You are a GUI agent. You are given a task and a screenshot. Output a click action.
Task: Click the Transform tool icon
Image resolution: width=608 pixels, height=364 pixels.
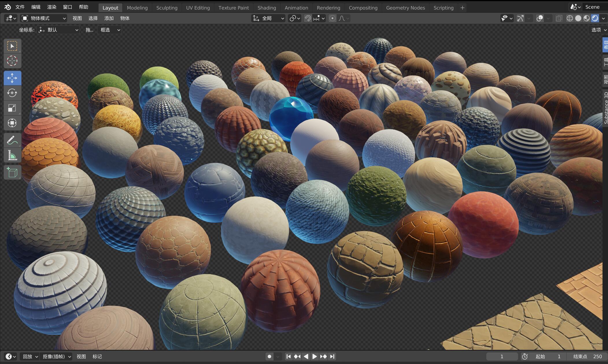12,123
